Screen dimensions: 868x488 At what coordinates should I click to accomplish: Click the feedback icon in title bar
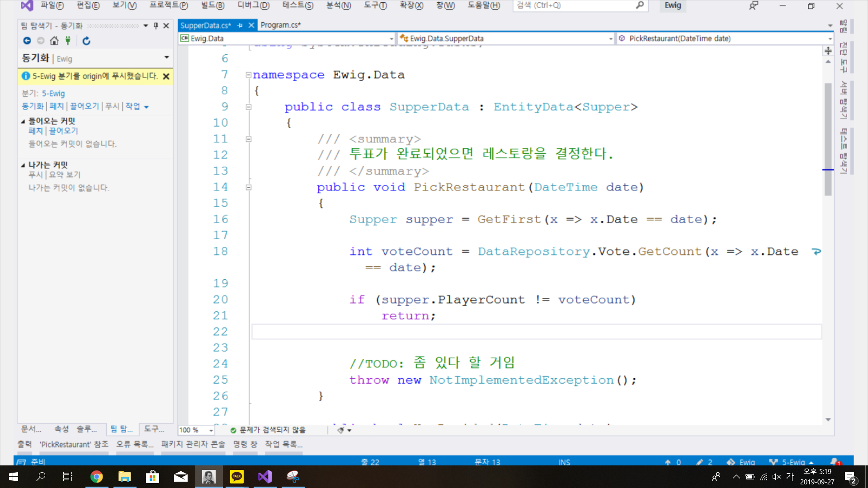pyautogui.click(x=753, y=6)
